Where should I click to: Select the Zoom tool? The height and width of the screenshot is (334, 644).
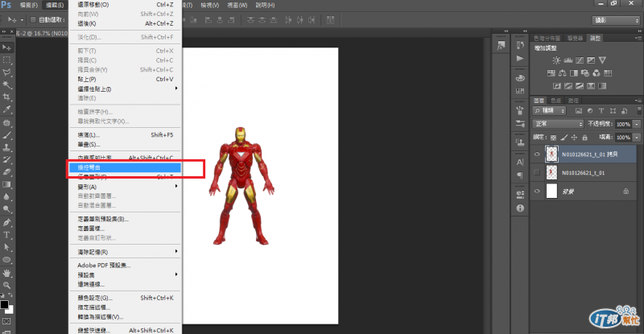pos(6,287)
